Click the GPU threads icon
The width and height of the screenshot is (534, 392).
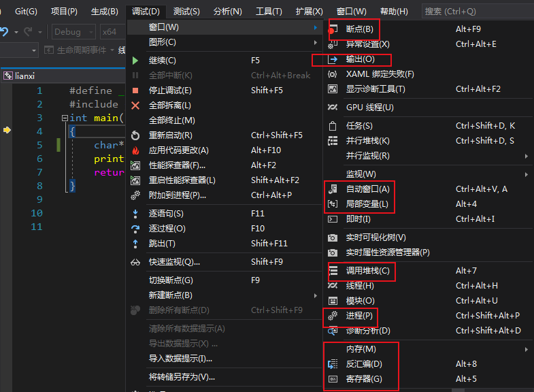click(333, 108)
